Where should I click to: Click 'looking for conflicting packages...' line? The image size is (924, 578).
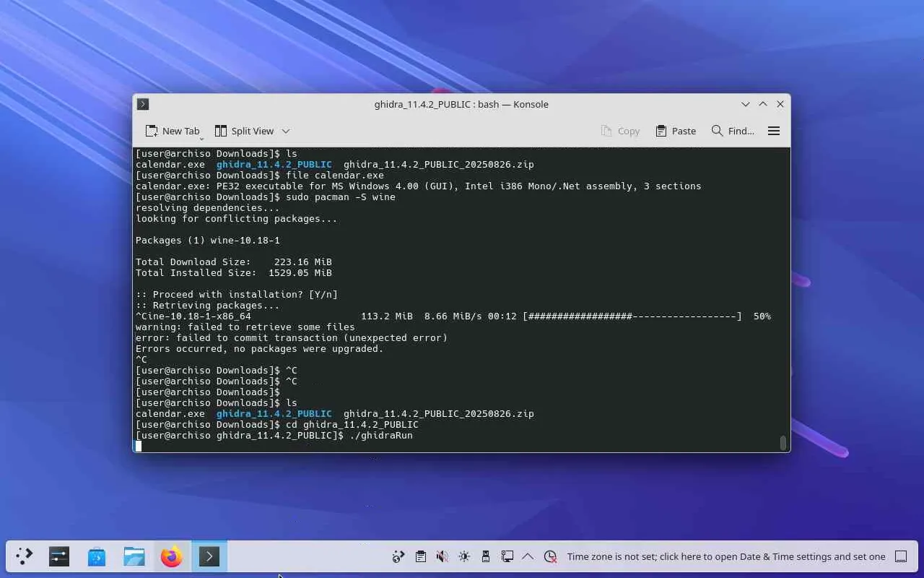pos(237,219)
